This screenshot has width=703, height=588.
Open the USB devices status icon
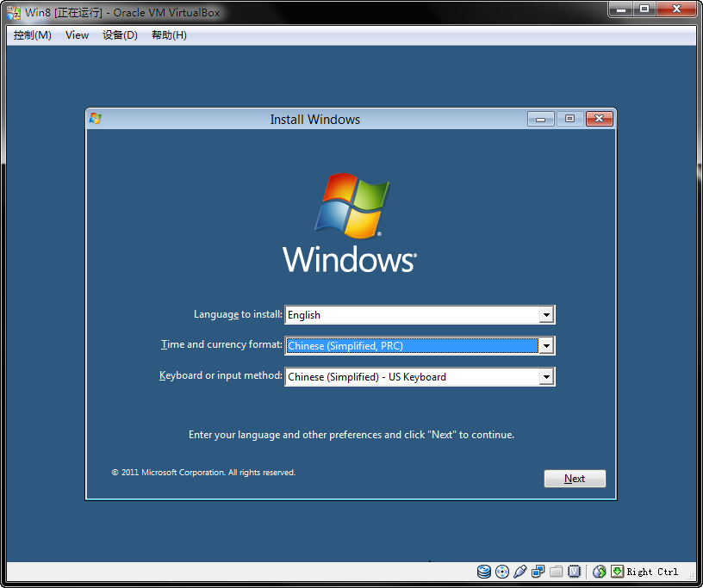520,572
